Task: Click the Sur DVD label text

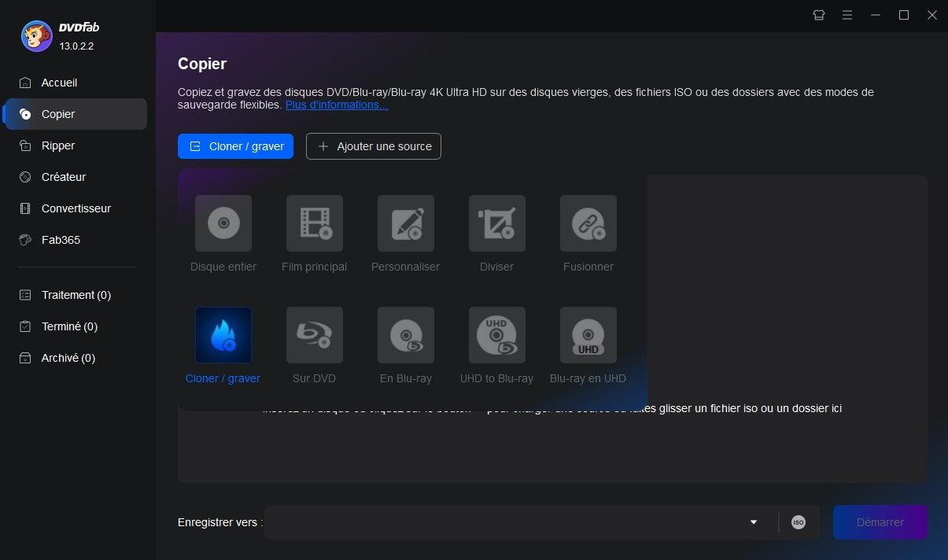Action: coord(314,378)
